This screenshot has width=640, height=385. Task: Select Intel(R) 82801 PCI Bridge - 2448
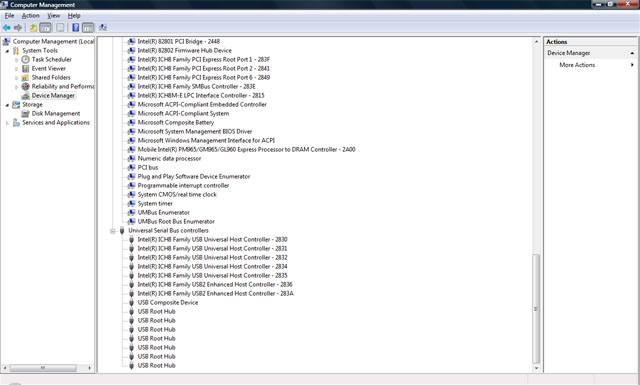pos(178,41)
